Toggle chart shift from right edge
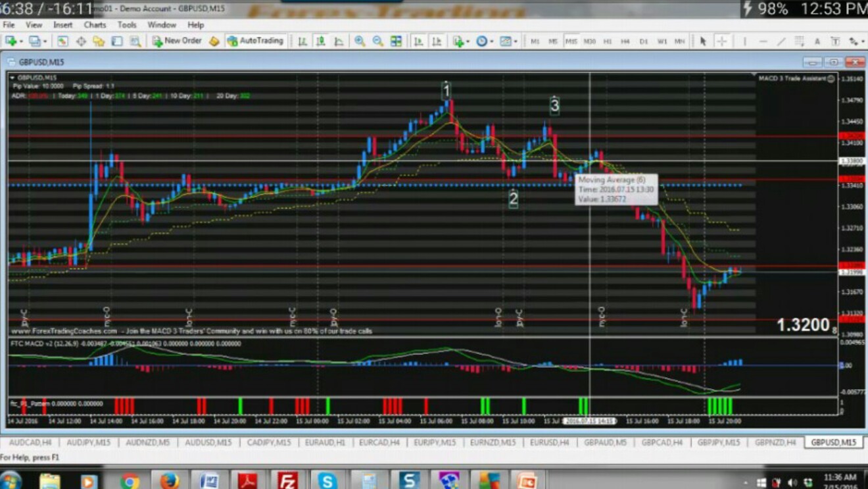The image size is (868, 489). tap(437, 41)
